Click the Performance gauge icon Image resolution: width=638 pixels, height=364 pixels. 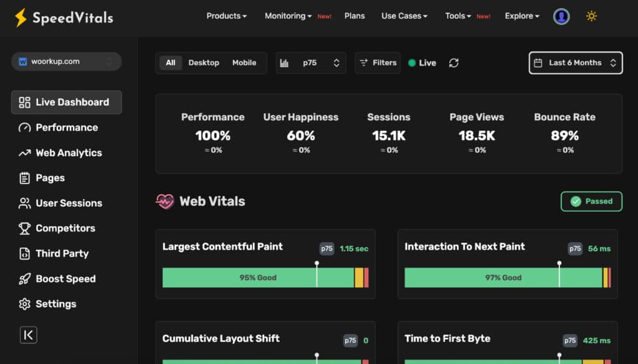[24, 128]
